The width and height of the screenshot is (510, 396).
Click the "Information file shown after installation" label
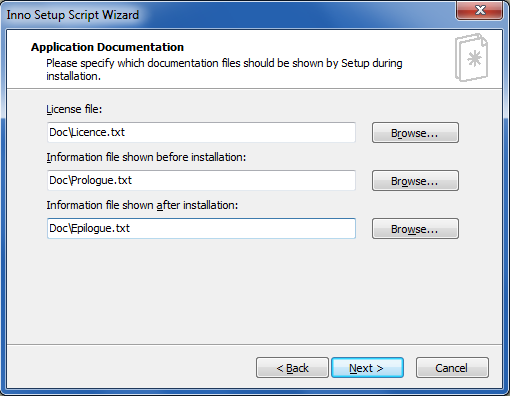pyautogui.click(x=142, y=205)
